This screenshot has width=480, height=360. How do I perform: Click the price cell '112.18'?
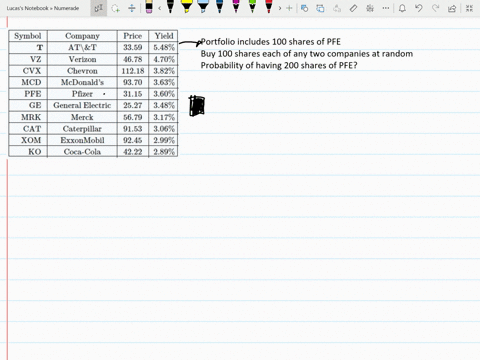coord(133,71)
